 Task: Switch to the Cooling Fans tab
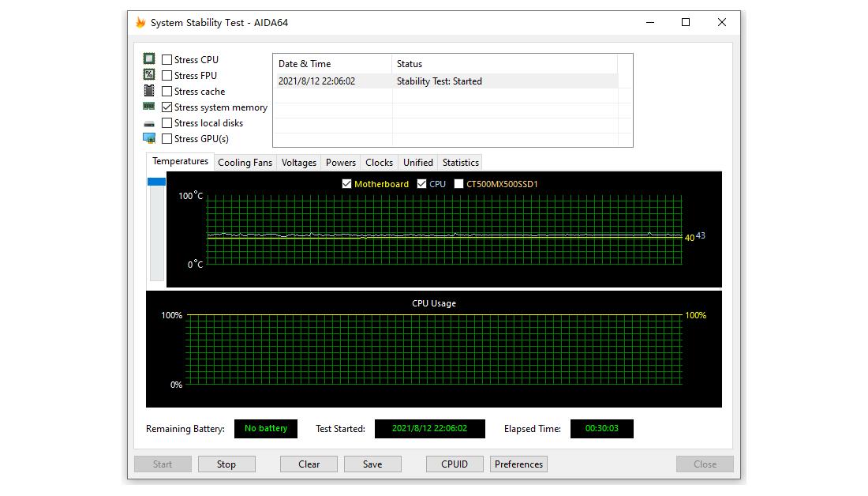pyautogui.click(x=245, y=163)
